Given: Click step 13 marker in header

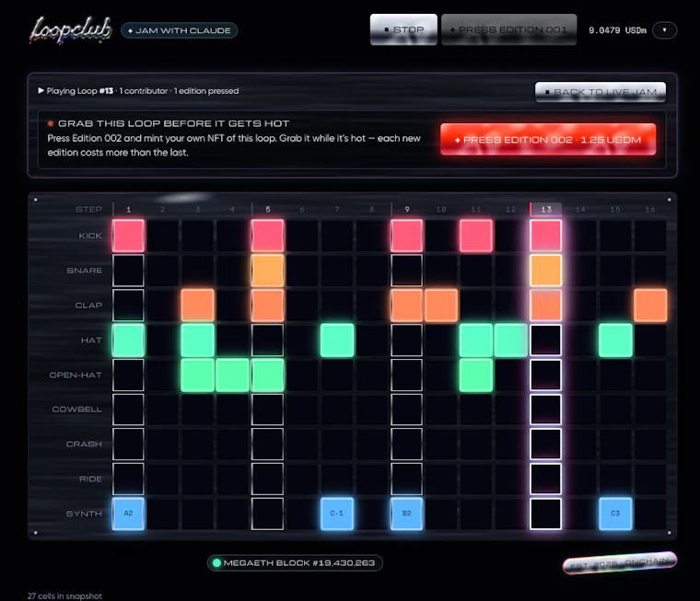Looking at the screenshot, I should pyautogui.click(x=546, y=209).
